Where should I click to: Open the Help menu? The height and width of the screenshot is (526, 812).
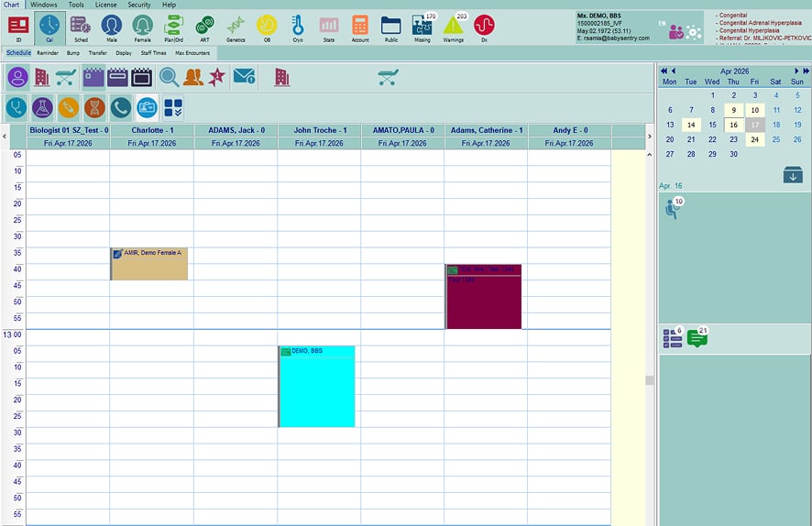coord(169,5)
